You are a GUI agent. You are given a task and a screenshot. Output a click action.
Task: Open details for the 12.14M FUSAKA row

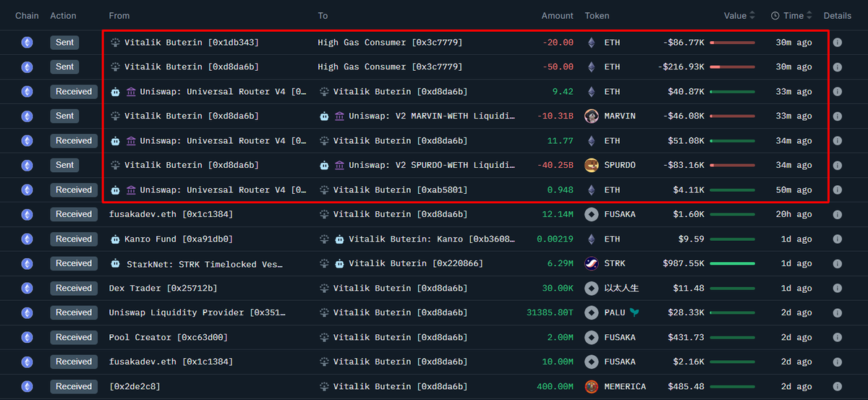(837, 215)
